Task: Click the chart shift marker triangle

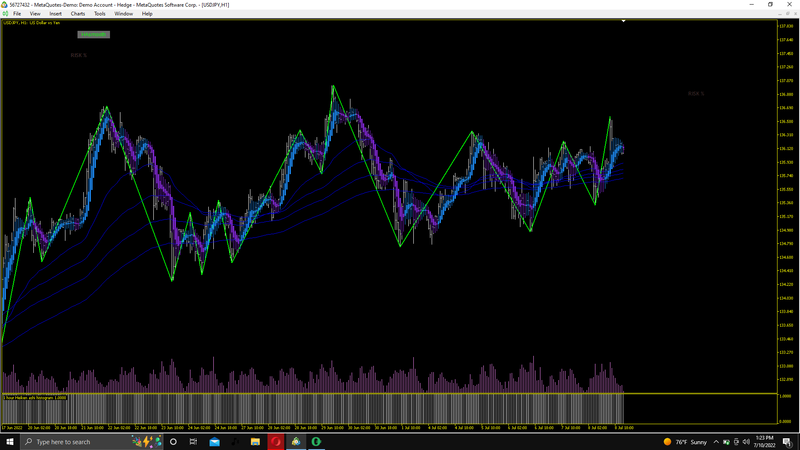Action: click(623, 21)
